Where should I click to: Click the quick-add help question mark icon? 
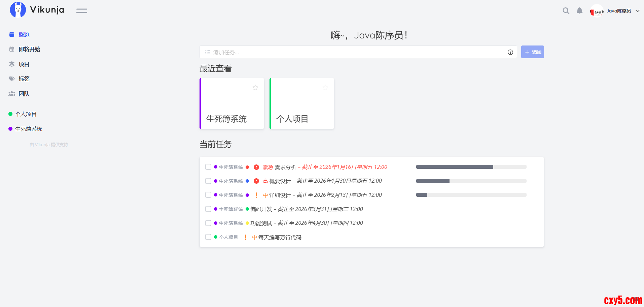(x=510, y=52)
